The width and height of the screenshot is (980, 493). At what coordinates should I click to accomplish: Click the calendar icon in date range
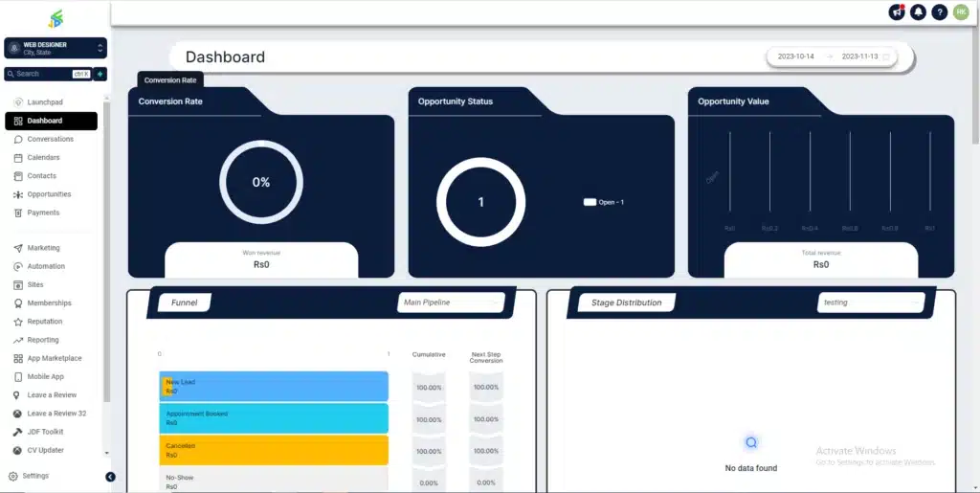[886, 57]
